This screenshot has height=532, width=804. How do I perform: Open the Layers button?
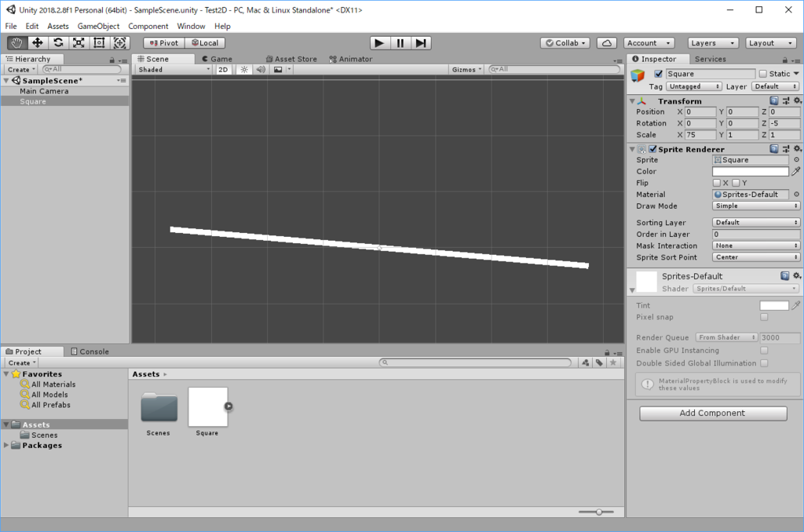[x=713, y=43]
